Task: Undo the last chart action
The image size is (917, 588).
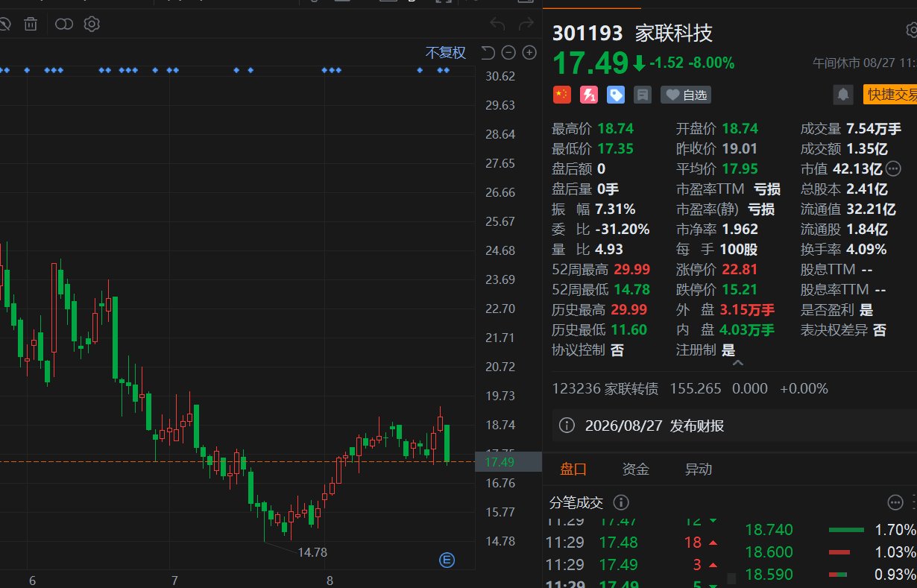Action: coord(497,25)
